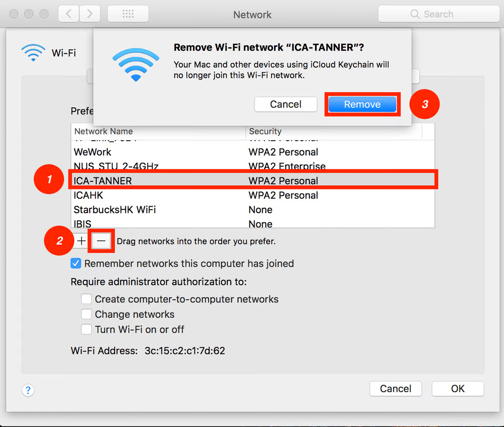Click the back navigation arrow in toolbar

coord(69,14)
